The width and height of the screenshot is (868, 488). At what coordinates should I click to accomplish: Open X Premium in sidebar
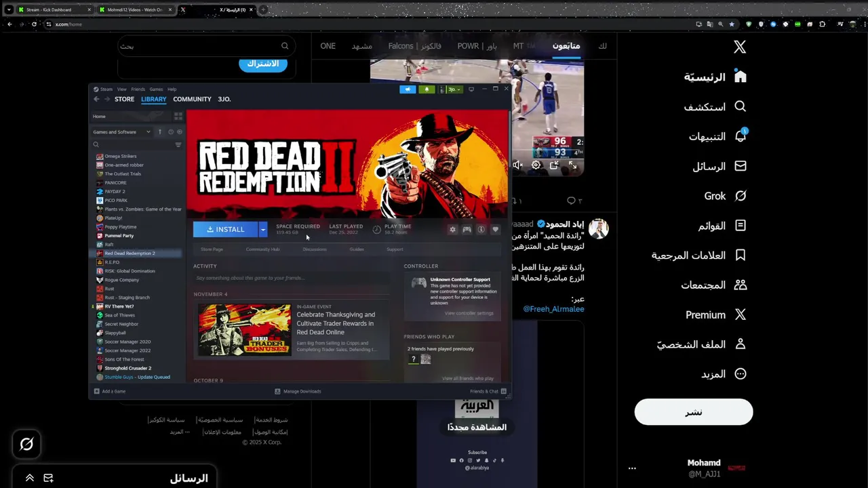[716, 314]
